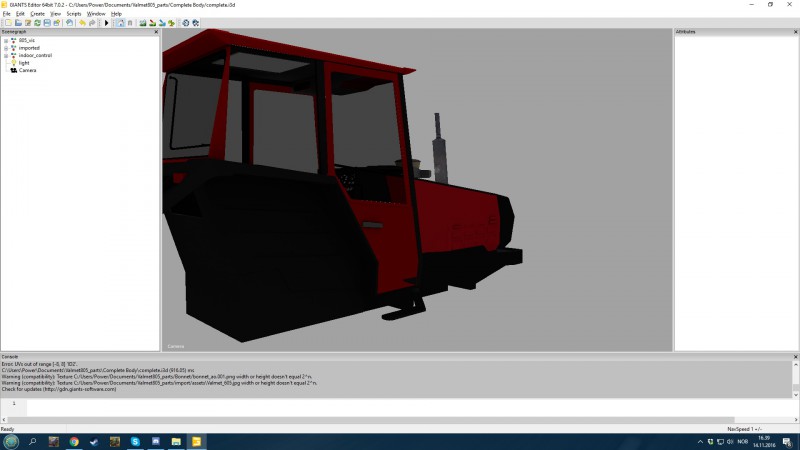Open the Action Center notifications
Image resolution: width=800 pixels, height=450 pixels.
[787, 442]
